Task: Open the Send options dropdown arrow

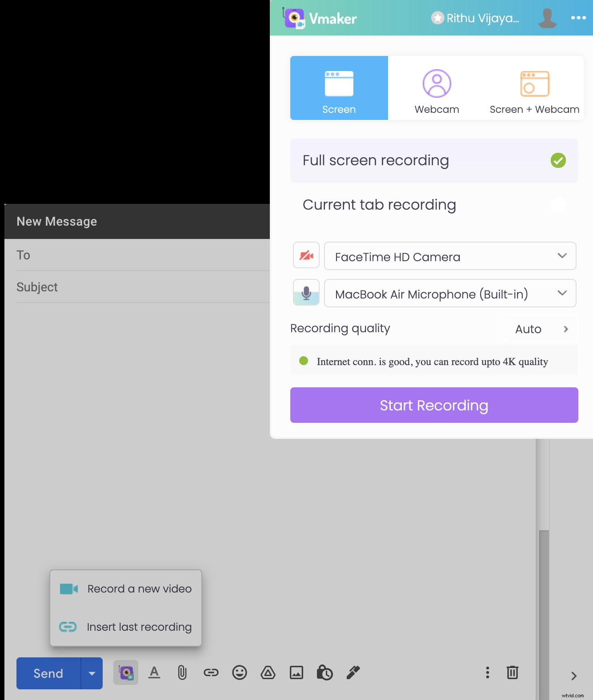Action: click(92, 673)
